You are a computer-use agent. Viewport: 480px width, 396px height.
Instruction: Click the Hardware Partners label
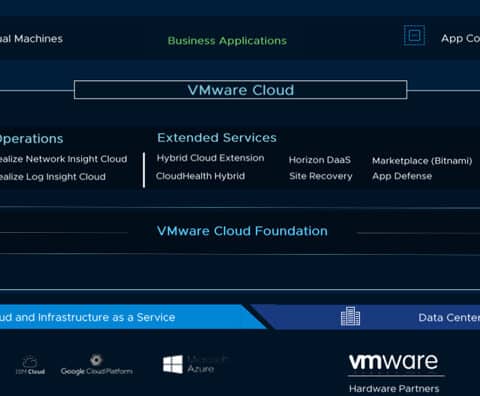[394, 389]
